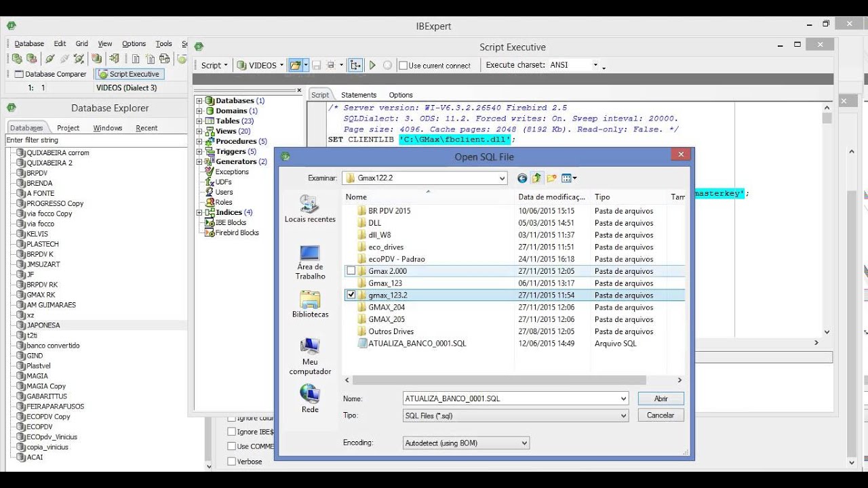The image size is (868, 488).
Task: Click the Open SQL file icon in Script Executive
Action: tap(295, 65)
